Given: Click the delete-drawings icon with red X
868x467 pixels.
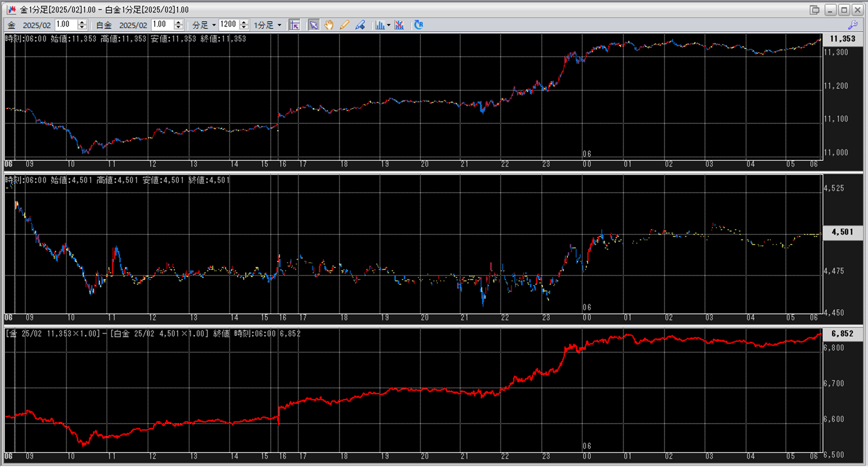Looking at the screenshot, I should [x=399, y=25].
